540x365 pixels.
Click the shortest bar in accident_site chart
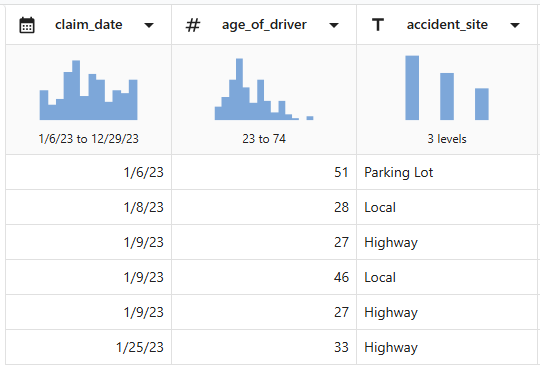coord(482,104)
